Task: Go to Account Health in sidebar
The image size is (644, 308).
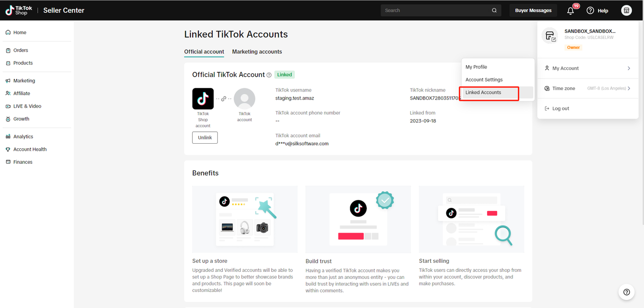Action: pyautogui.click(x=30, y=150)
